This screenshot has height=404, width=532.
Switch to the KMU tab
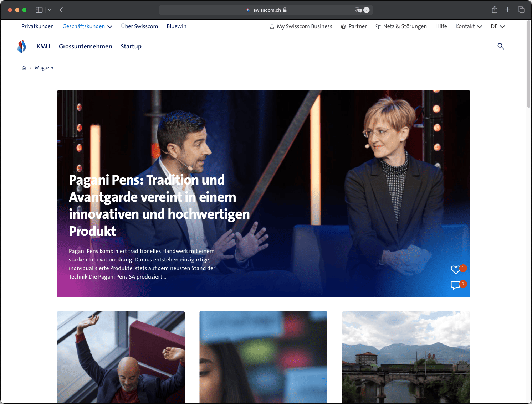click(43, 46)
